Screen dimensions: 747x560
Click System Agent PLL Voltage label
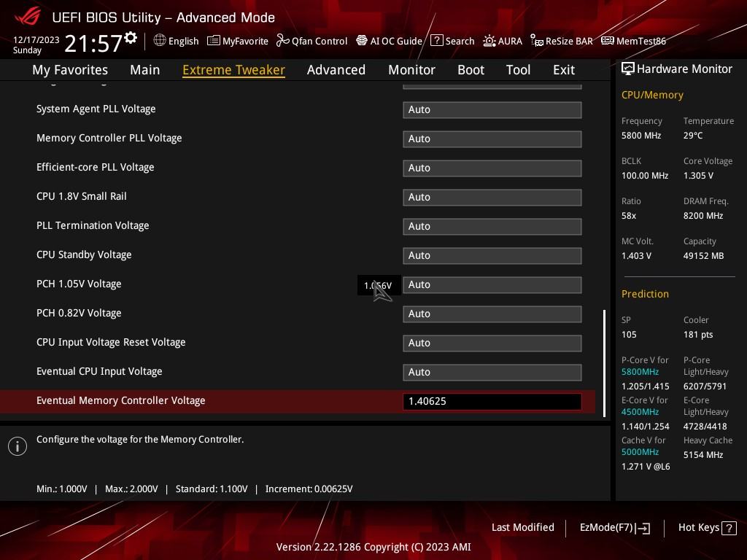click(x=96, y=109)
